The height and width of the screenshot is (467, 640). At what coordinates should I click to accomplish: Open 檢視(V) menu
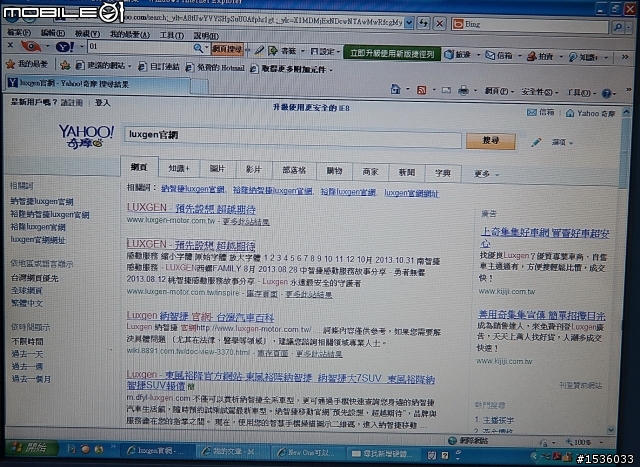pos(87,33)
